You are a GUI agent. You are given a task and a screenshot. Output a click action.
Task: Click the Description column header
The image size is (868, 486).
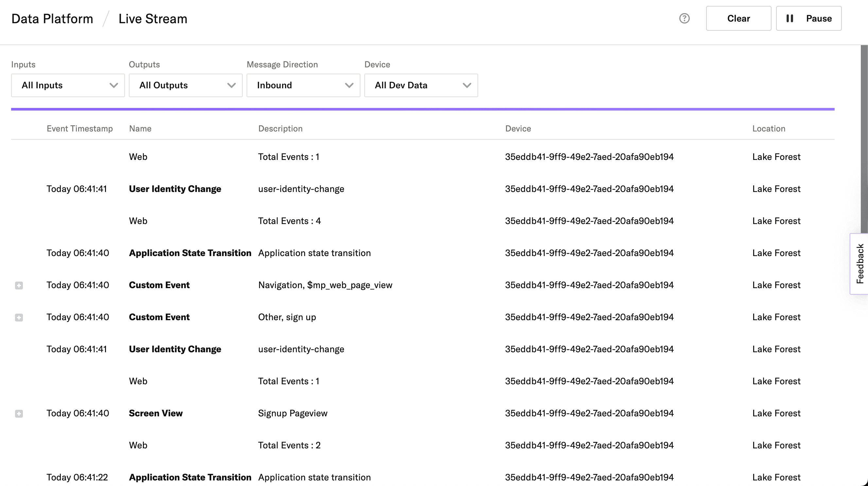click(280, 129)
